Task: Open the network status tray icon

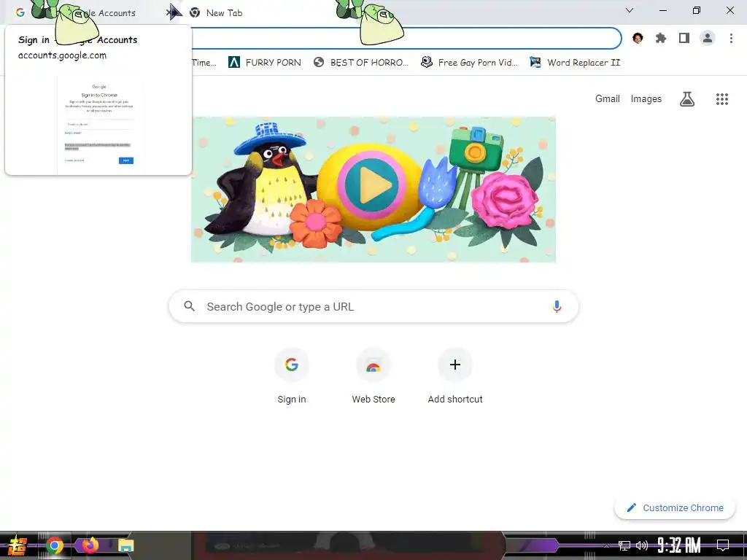Action: click(624, 545)
